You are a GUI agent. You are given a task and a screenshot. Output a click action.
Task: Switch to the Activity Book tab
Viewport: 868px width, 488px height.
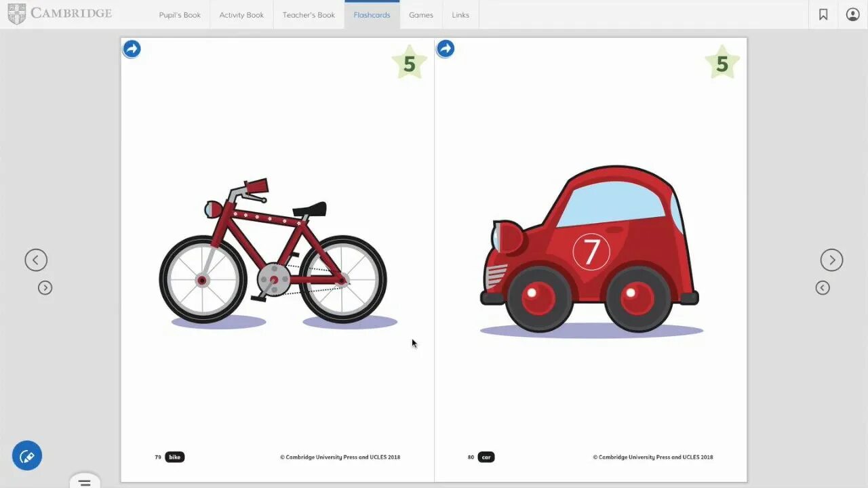(241, 15)
